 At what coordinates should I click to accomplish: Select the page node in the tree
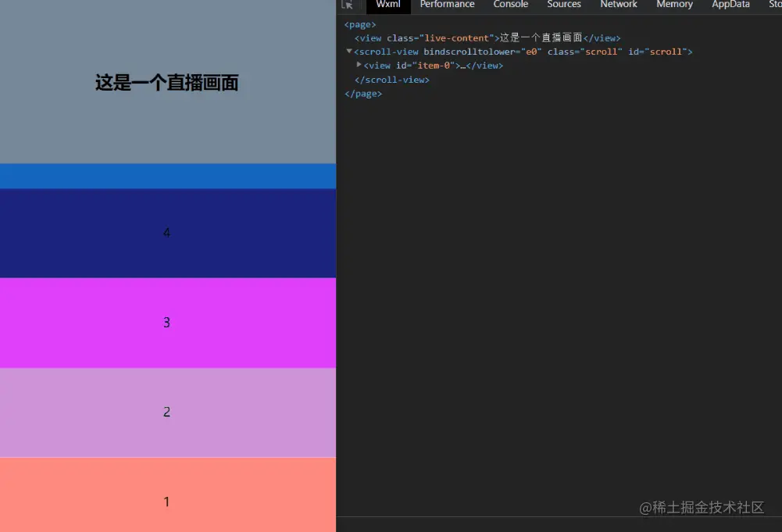coord(359,24)
